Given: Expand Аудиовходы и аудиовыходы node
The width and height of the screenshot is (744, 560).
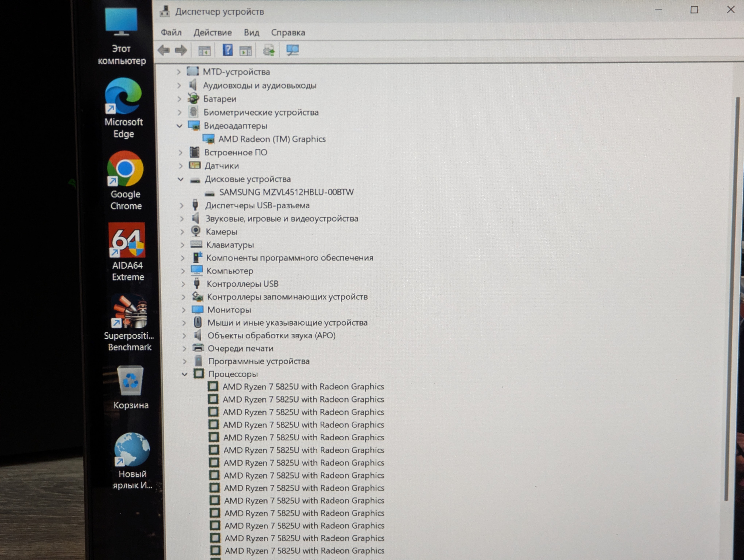Looking at the screenshot, I should click(x=179, y=85).
